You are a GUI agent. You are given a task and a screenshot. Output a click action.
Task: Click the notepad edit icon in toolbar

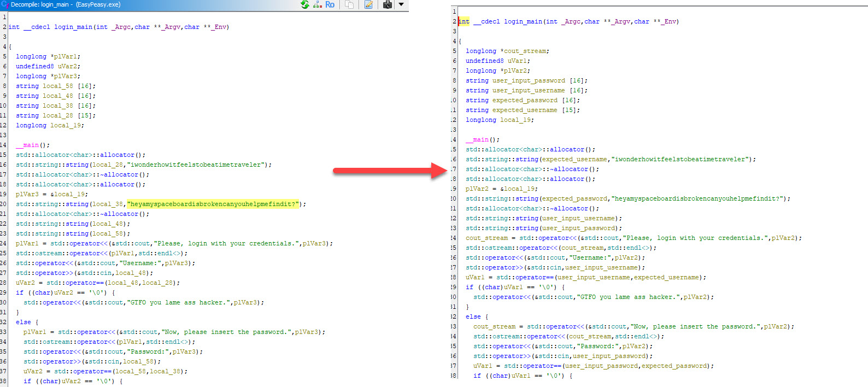coord(368,5)
